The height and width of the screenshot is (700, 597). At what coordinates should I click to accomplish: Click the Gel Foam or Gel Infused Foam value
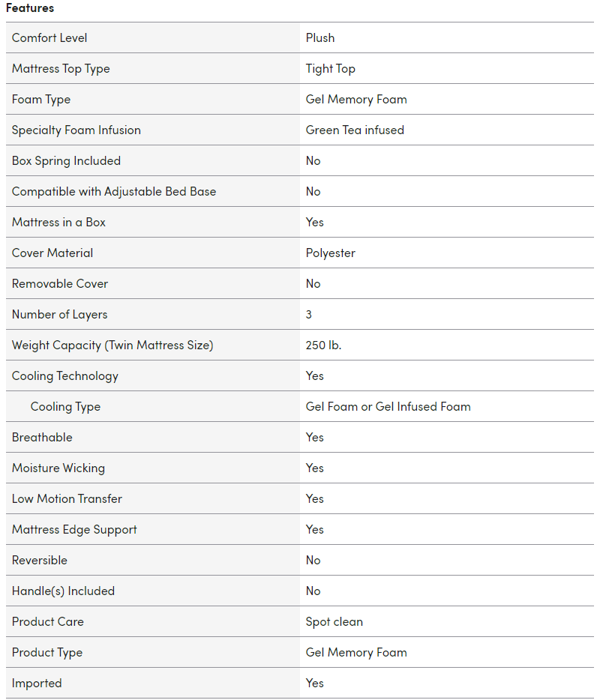click(388, 406)
